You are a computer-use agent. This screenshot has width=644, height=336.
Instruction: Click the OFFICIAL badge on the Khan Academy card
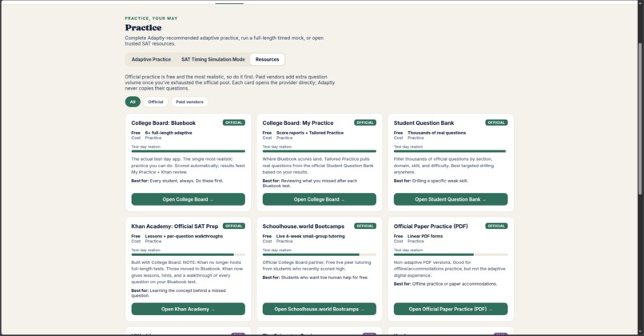click(x=233, y=226)
